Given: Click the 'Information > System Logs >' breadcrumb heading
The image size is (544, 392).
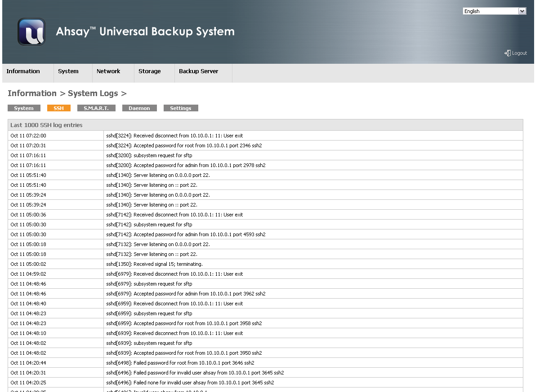Looking at the screenshot, I should point(67,93).
